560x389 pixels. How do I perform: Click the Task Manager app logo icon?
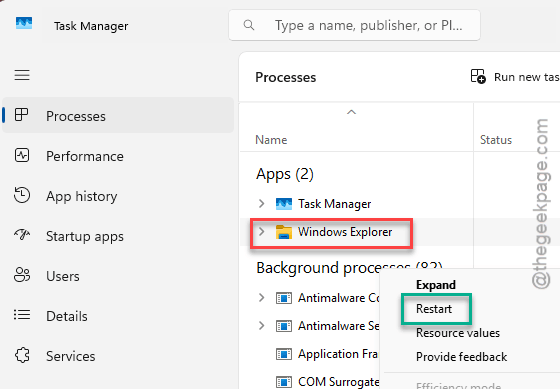pyautogui.click(x=24, y=24)
